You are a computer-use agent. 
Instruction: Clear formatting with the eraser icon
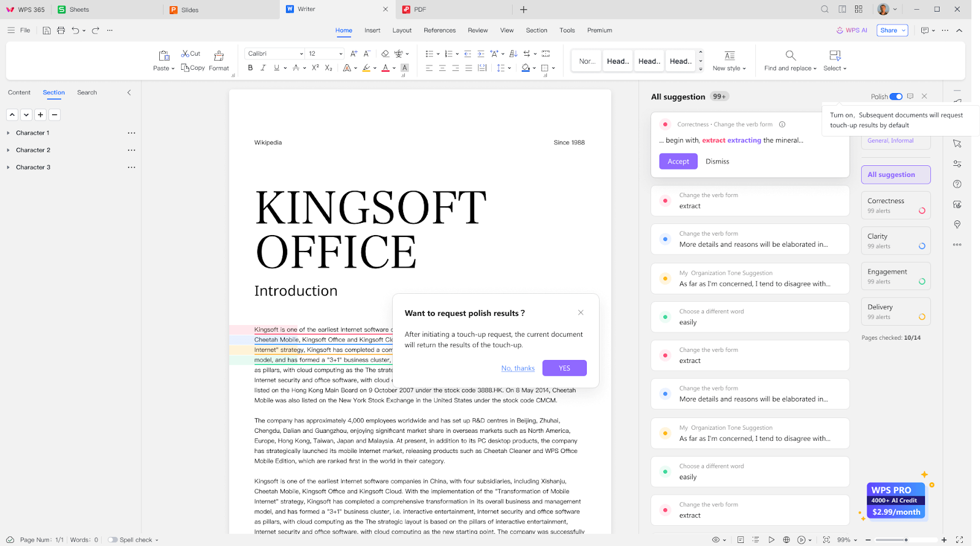[x=385, y=54]
